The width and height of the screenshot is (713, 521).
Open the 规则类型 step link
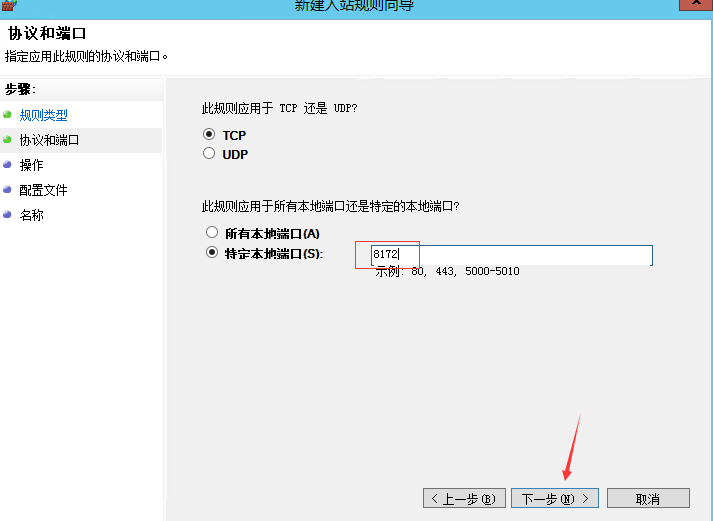pyautogui.click(x=44, y=115)
